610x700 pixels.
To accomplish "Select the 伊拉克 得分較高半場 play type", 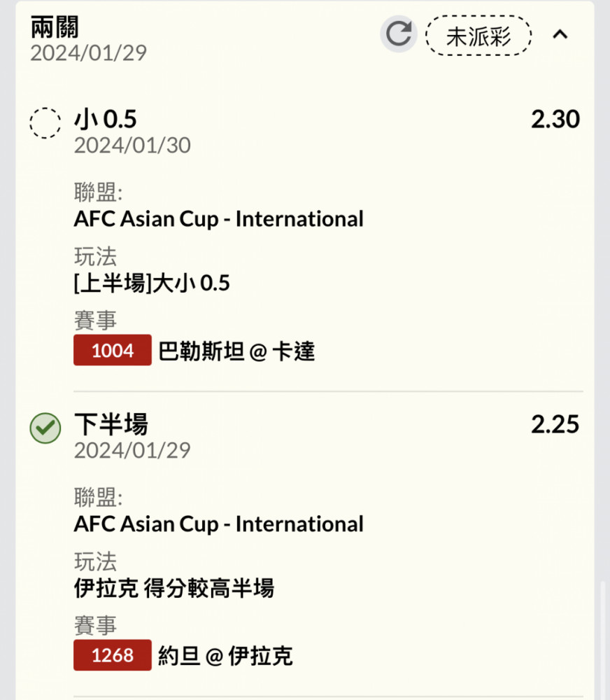I will [174, 587].
